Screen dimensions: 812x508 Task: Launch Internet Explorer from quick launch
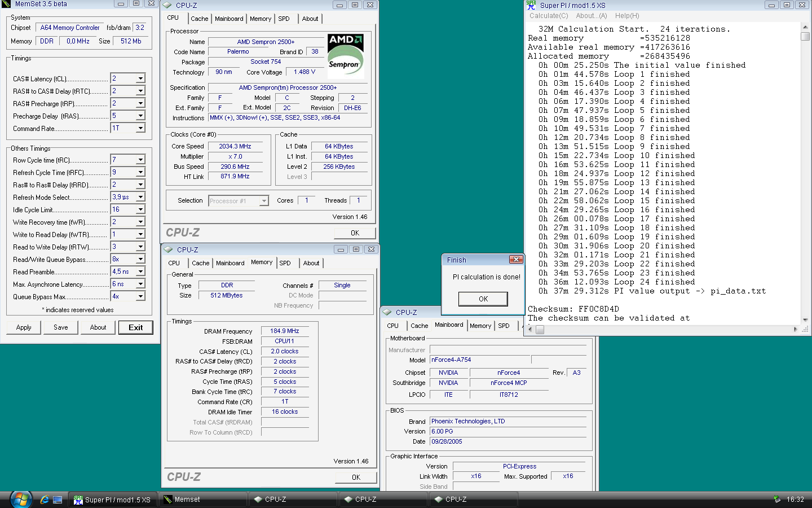[45, 500]
